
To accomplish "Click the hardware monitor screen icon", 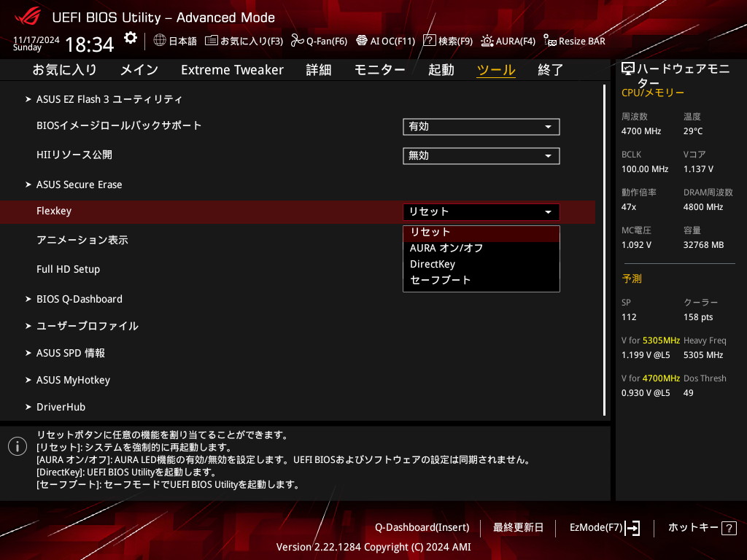I will 628,69.
